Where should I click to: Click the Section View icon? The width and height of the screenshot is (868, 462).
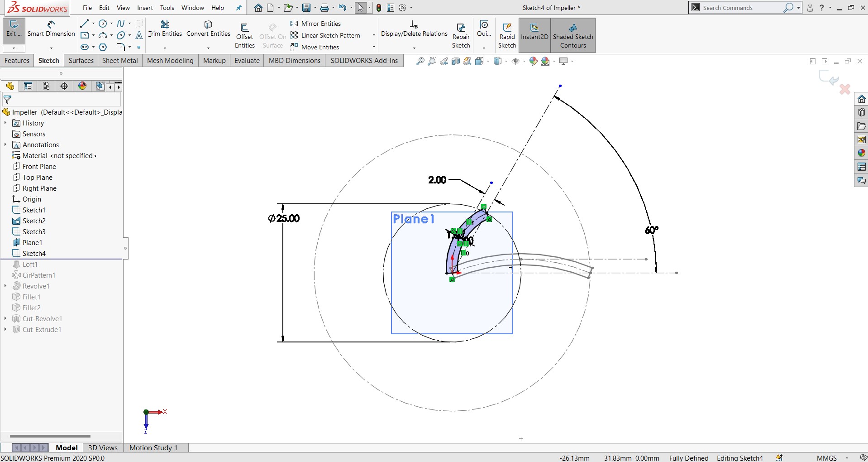click(x=456, y=61)
